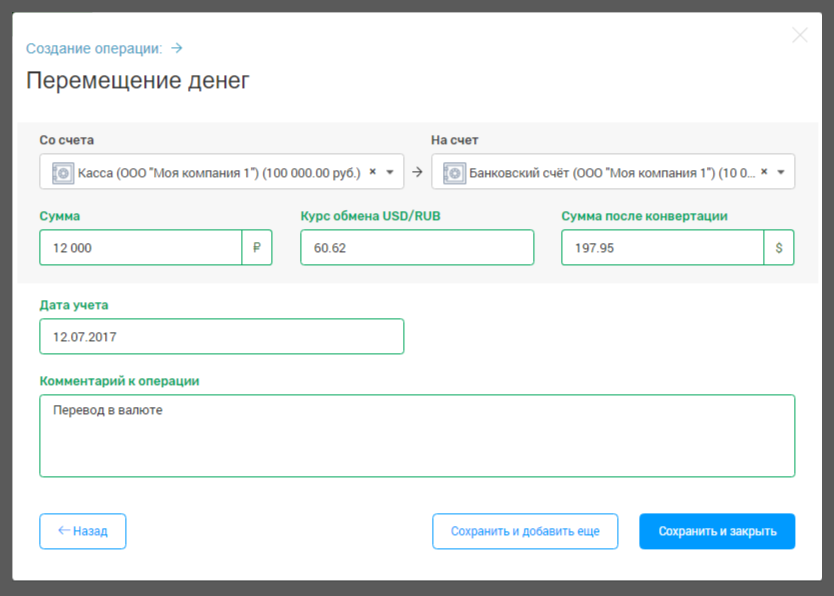Focus the Сумма field with 12 000

point(140,248)
